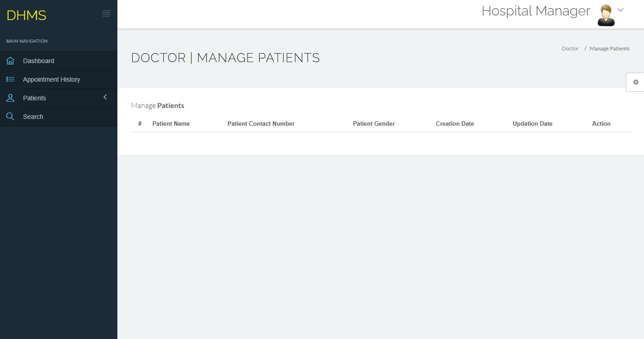Open the settings gear panel
This screenshot has height=339, width=644.
(635, 82)
